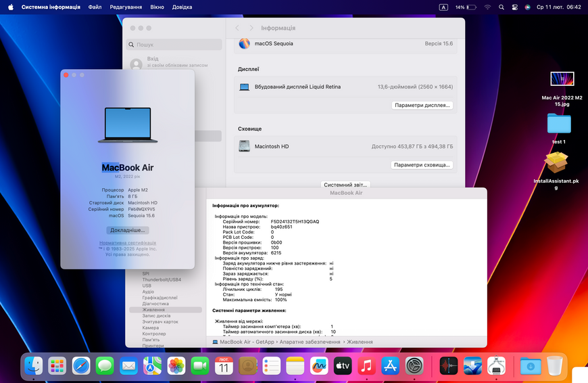Open Voice Memos in the Dock
The width and height of the screenshot is (588, 383).
pyautogui.click(x=449, y=365)
